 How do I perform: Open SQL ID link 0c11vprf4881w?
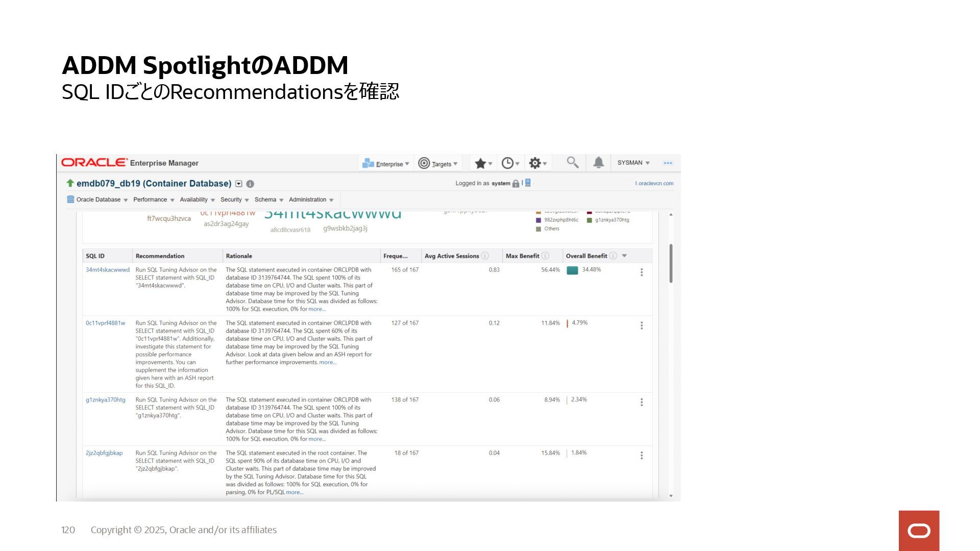coord(105,323)
